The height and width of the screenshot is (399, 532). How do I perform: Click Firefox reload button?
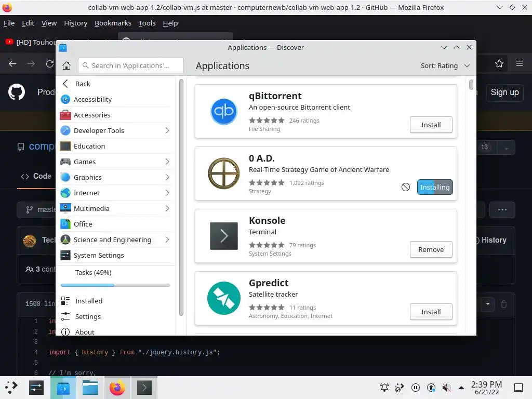(x=50, y=64)
